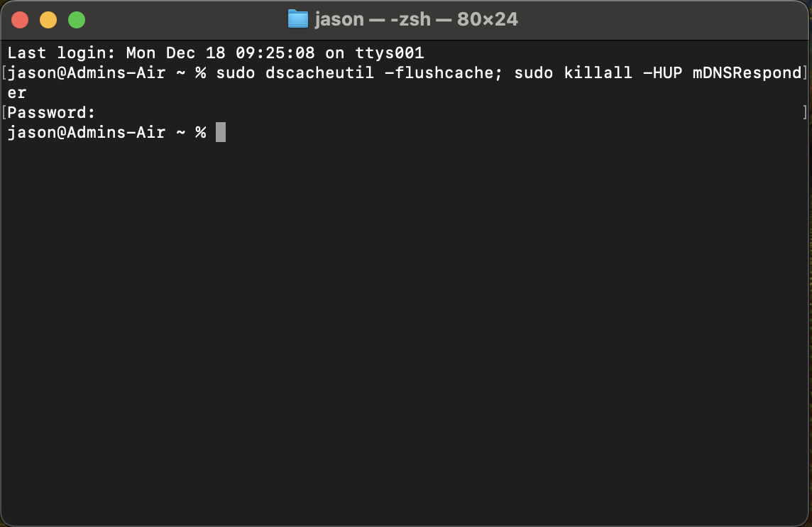Click 'mDNSRespond' at the line end
The width and height of the screenshot is (812, 527).
coord(747,72)
